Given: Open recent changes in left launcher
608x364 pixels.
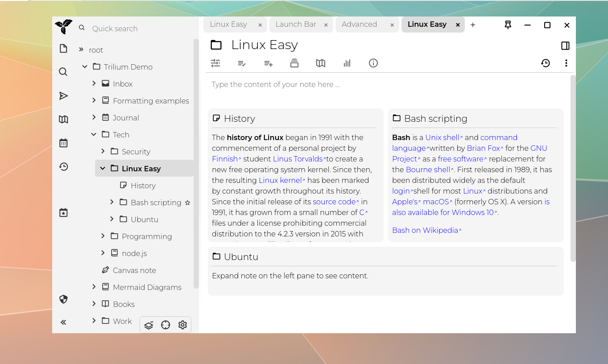Looking at the screenshot, I should pyautogui.click(x=63, y=166).
